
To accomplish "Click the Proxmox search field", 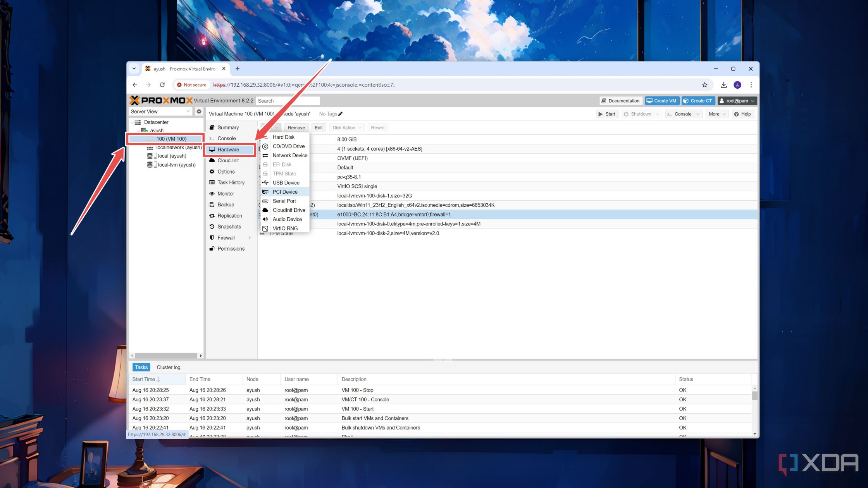I will (x=288, y=101).
